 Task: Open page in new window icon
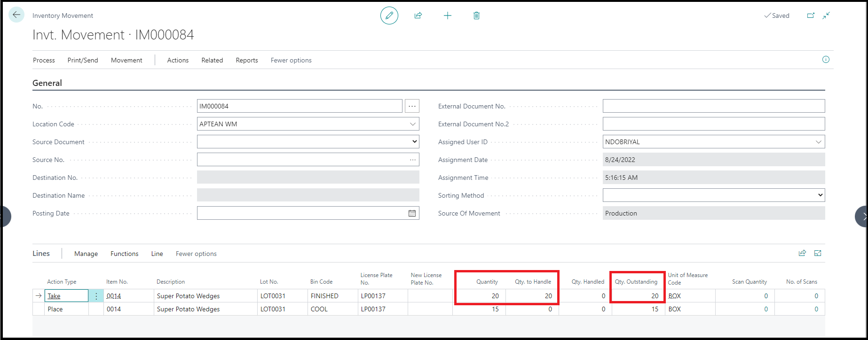pos(811,15)
